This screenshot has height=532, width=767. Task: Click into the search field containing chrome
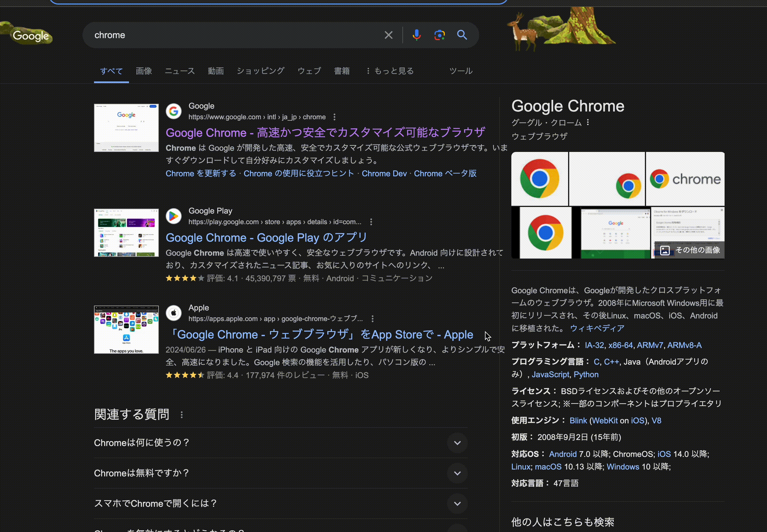coord(233,35)
